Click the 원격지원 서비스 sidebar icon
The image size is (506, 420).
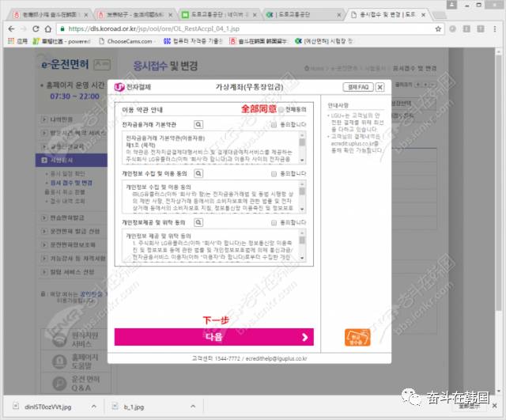[59, 339]
